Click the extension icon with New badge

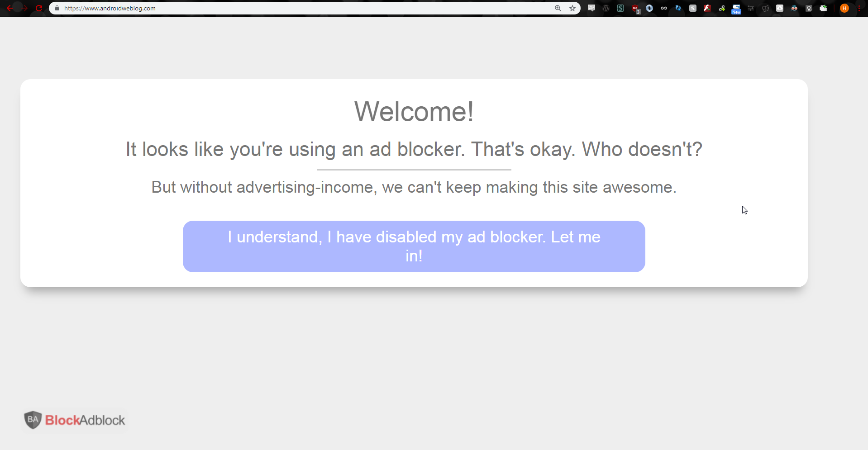[x=736, y=9]
